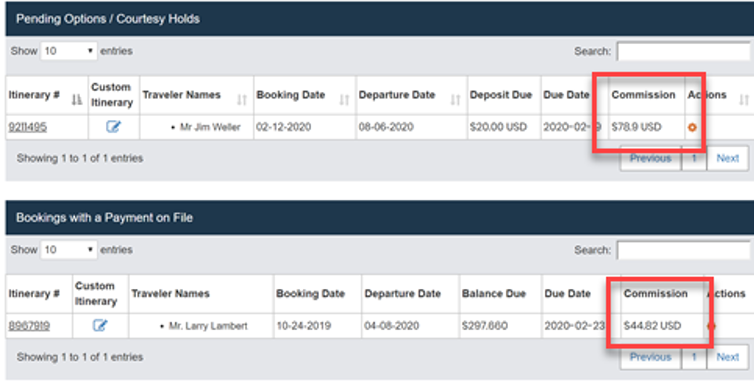Open Show entries dropdown in Pending Options
This screenshot has width=754, height=381.
click(x=69, y=51)
